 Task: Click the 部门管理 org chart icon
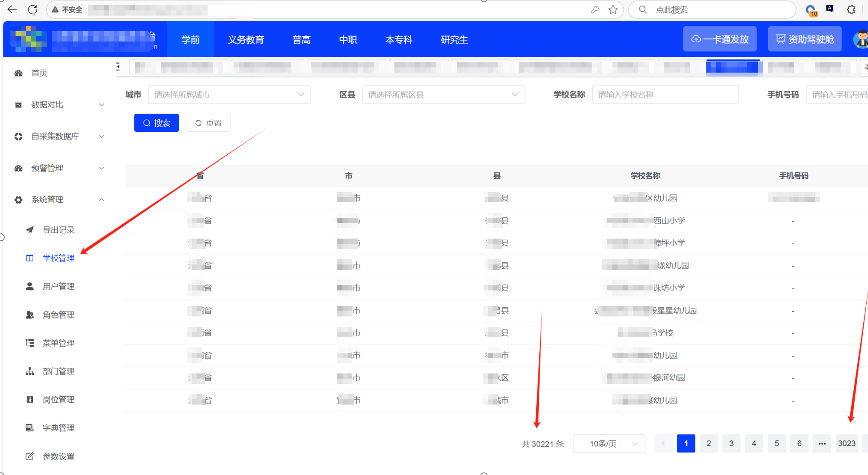point(29,371)
